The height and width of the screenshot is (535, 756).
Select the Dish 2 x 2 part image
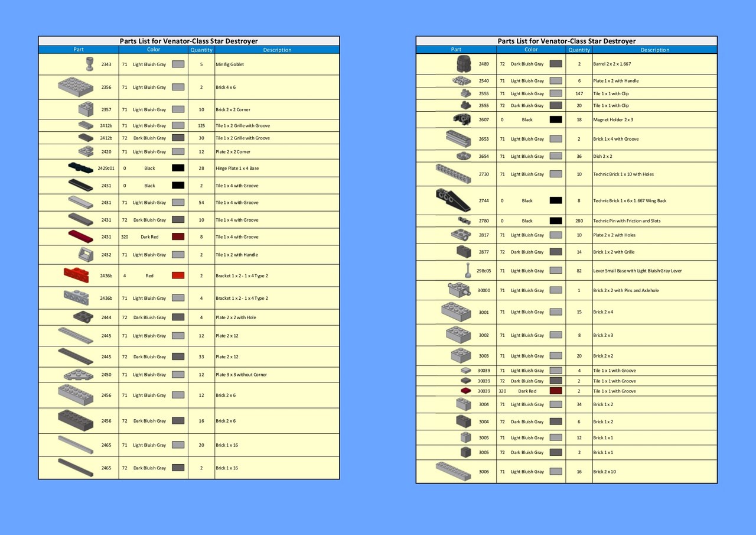tap(464, 156)
